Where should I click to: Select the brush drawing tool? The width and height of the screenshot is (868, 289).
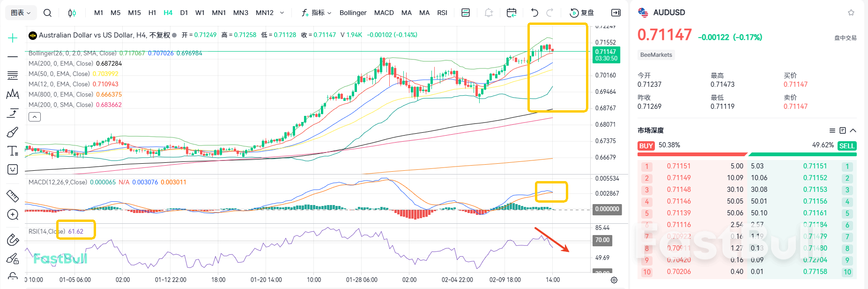13,132
